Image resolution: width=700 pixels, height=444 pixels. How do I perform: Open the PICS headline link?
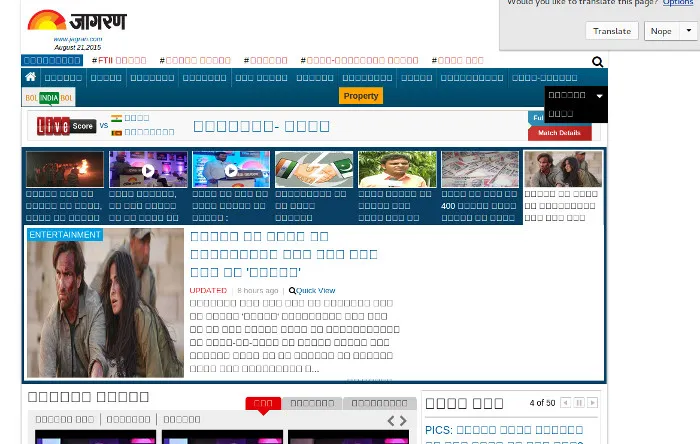click(x=504, y=436)
